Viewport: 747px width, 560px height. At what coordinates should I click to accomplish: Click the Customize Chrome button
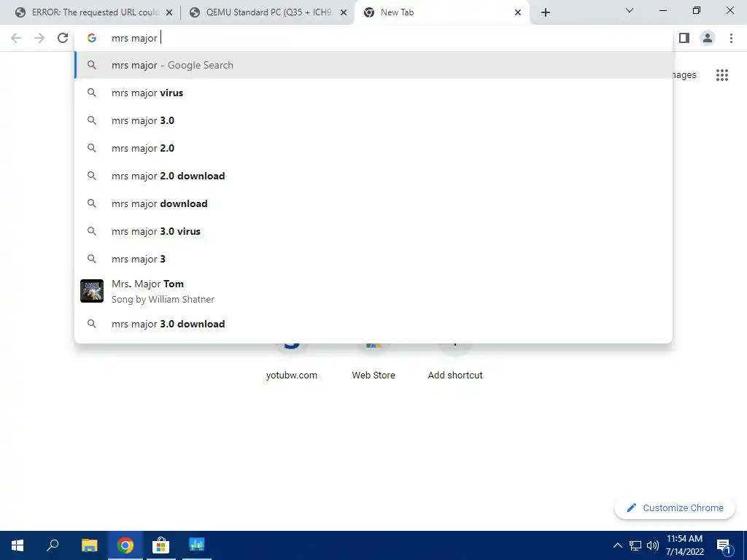675,507
